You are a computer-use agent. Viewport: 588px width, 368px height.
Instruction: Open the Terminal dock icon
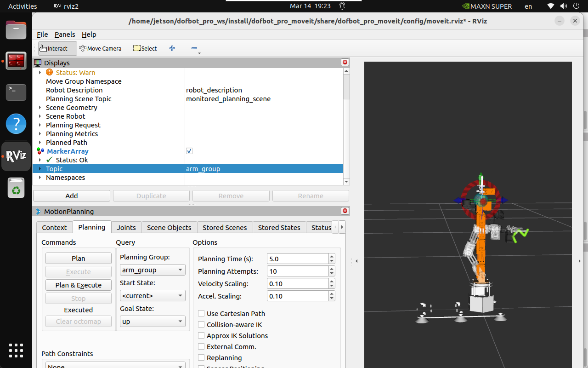(16, 92)
